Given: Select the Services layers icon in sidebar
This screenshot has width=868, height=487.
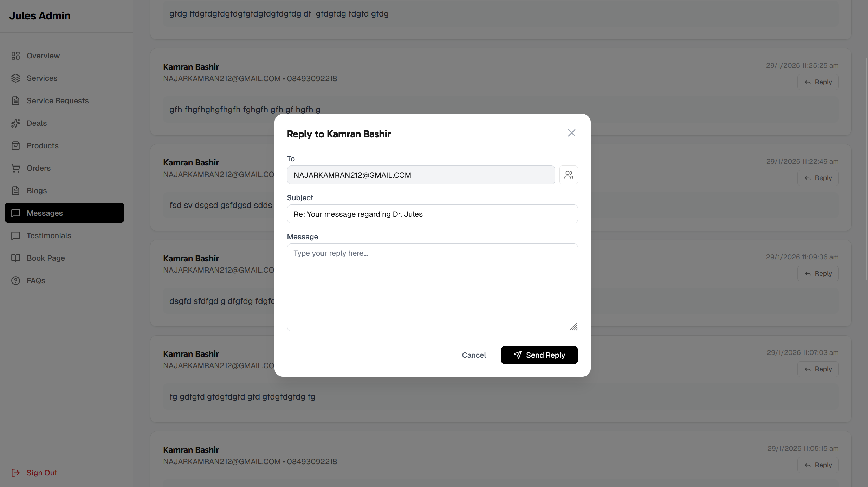Looking at the screenshot, I should [15, 78].
